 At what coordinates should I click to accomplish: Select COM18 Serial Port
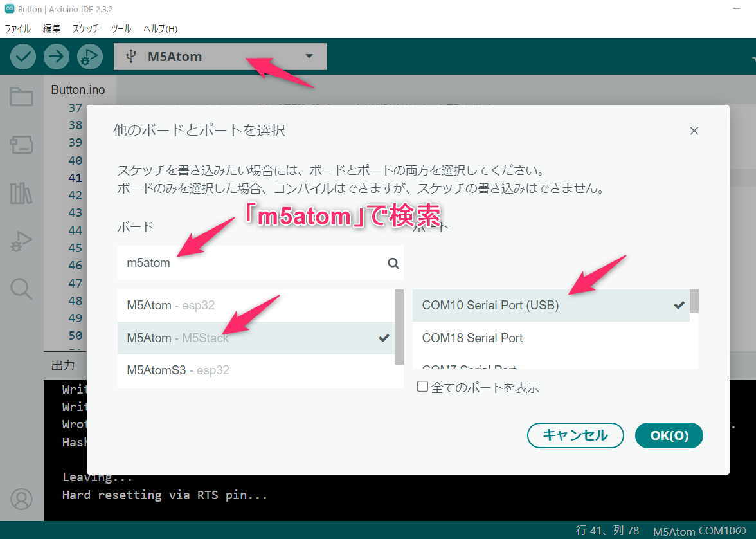click(x=551, y=338)
